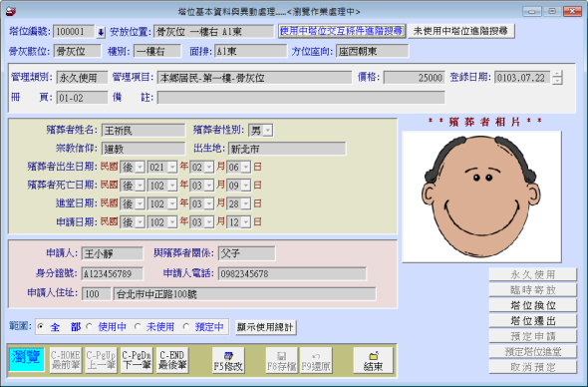Image resolution: width=588 pixels, height=387 pixels.
Task: Open death date day dropdown 09
Action: [x=245, y=186]
